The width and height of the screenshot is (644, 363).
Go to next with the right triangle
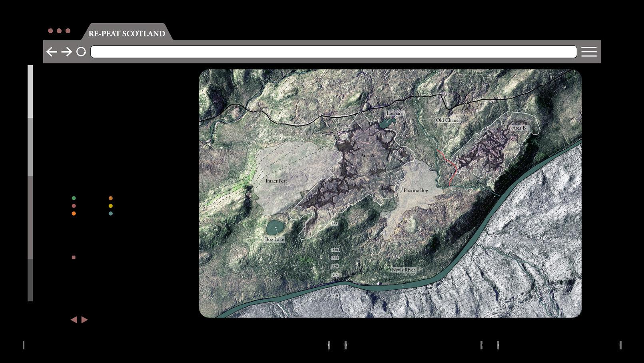click(x=84, y=319)
